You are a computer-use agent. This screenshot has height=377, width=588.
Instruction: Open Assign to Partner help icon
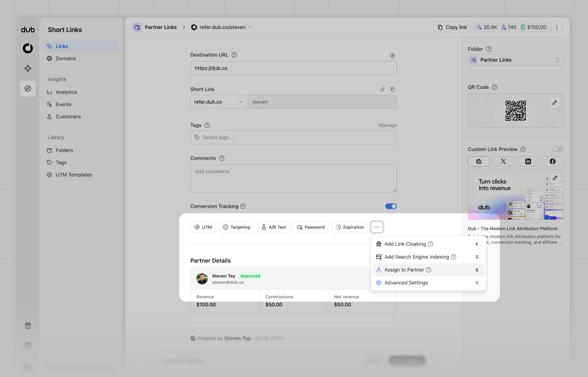point(429,270)
